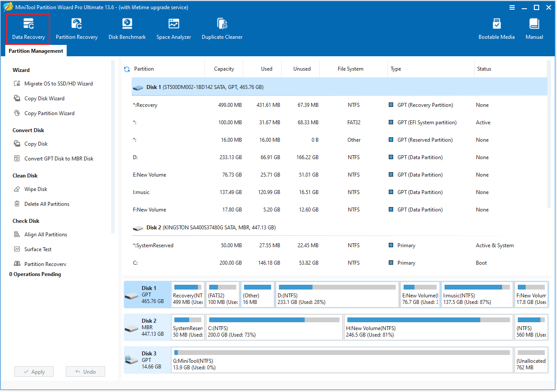Screen dimensions: 557x392
Task: Select Unallocated 762 MB block on Disk 3
Action: point(531,360)
